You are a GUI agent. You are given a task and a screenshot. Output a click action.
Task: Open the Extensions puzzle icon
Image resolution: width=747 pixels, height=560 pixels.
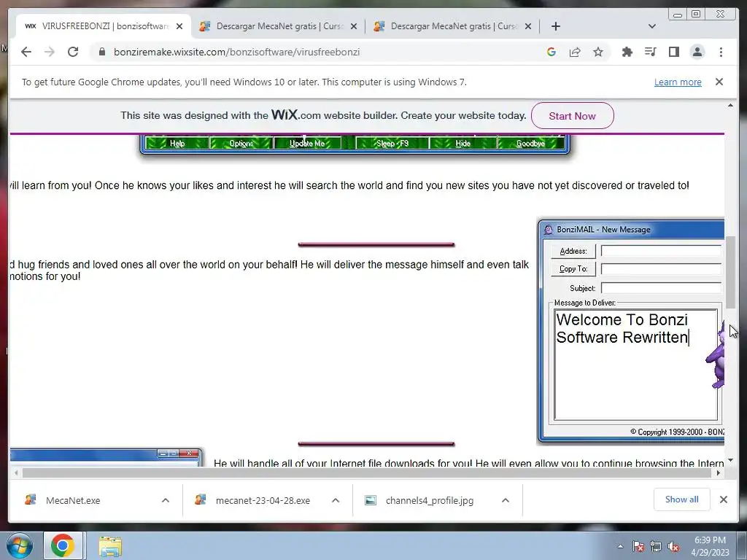(x=627, y=52)
